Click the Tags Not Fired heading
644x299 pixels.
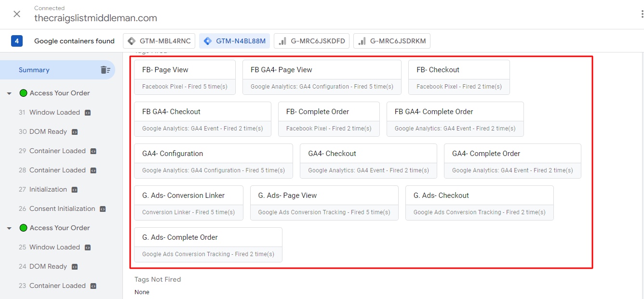point(158,279)
